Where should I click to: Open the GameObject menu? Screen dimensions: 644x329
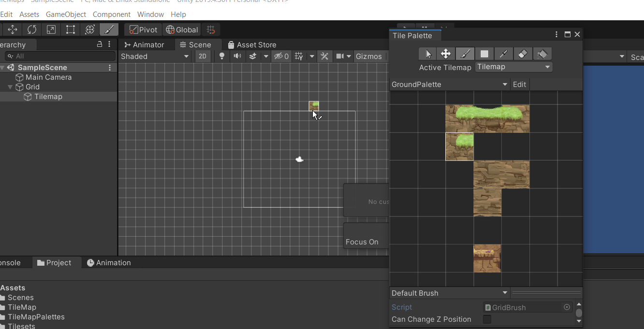(x=66, y=14)
